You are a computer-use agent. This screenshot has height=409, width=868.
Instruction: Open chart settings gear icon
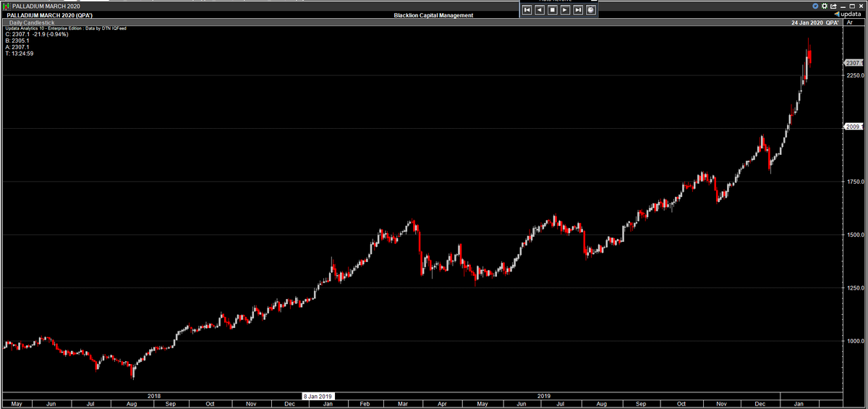824,6
